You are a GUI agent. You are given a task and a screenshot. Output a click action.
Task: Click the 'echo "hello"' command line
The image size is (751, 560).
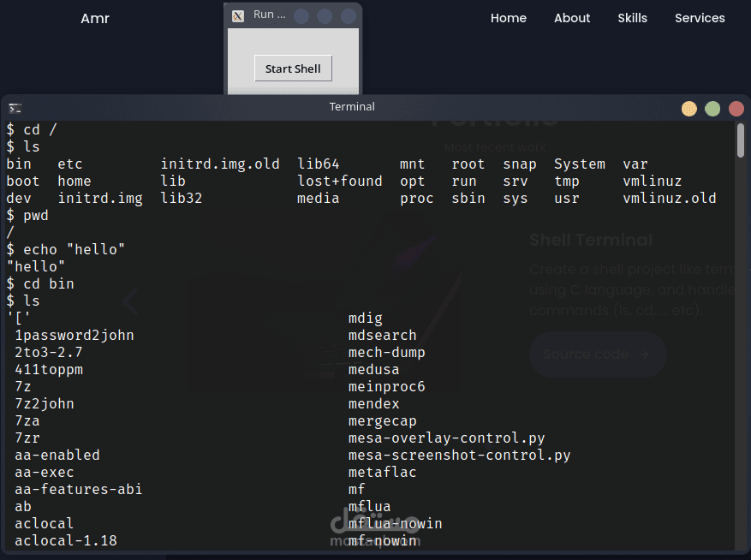coord(66,249)
